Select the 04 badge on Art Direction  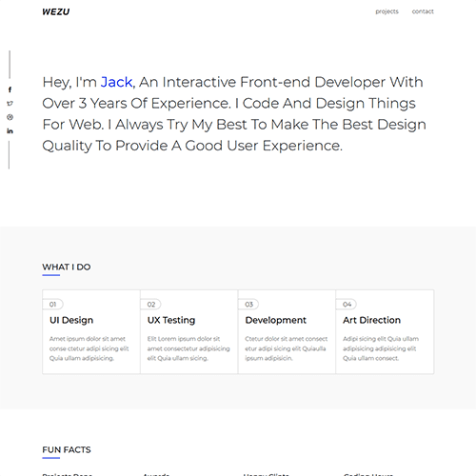tap(347, 305)
